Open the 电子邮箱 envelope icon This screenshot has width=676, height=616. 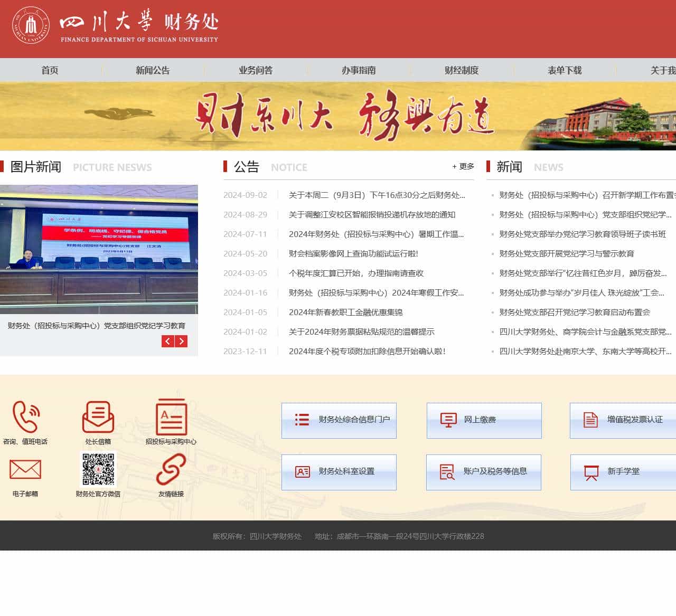tap(25, 469)
